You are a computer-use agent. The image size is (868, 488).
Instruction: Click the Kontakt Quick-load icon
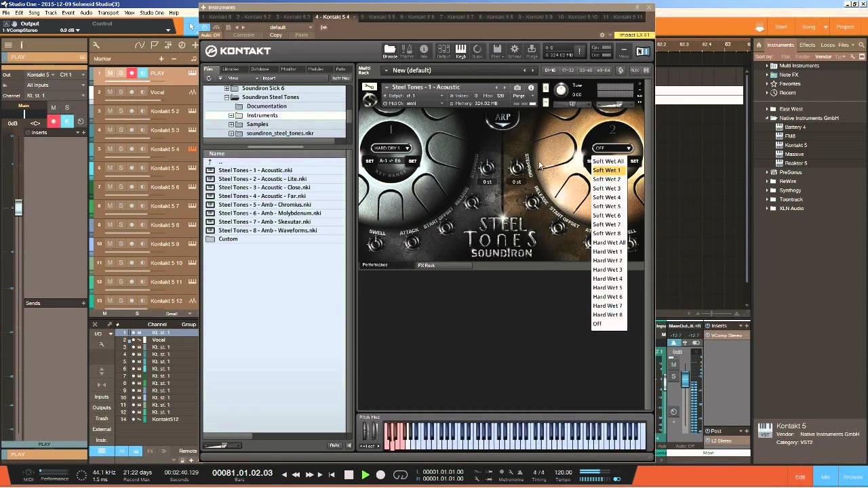click(x=477, y=51)
